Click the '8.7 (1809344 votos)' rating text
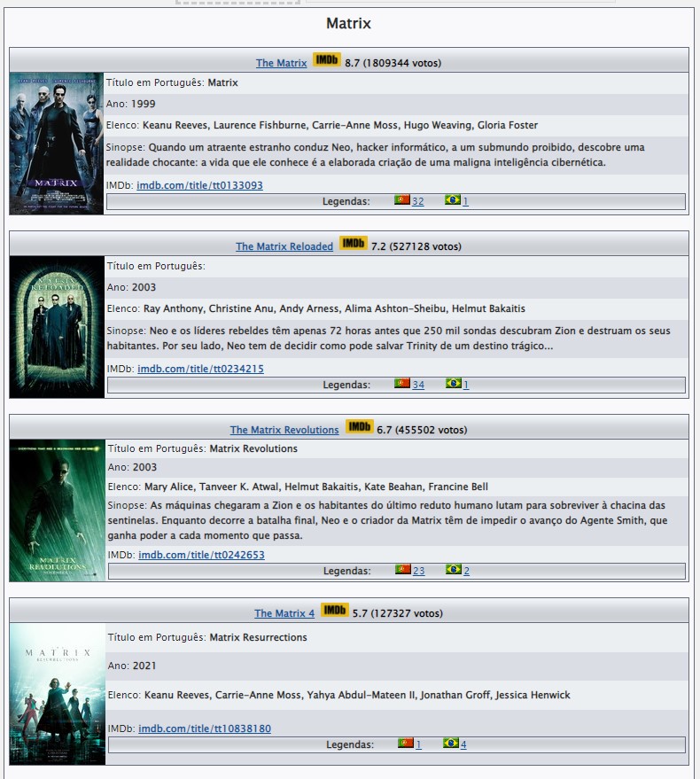This screenshot has height=779, width=700. (x=393, y=63)
